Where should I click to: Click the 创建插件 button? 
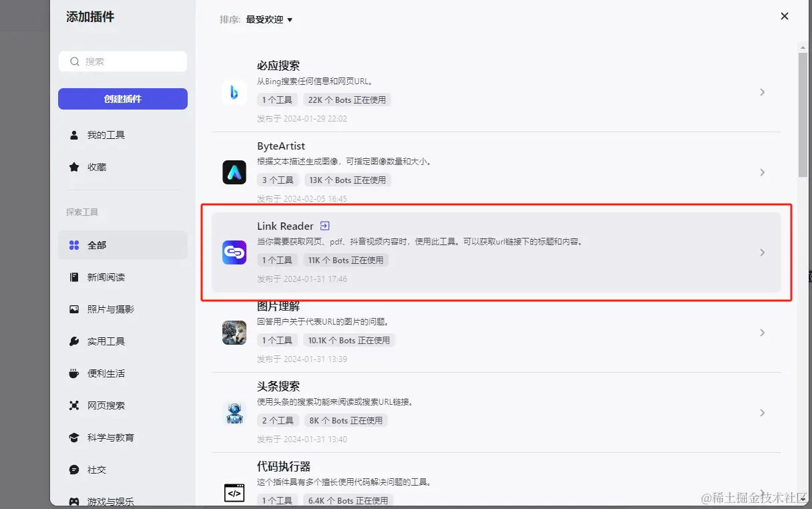point(123,99)
